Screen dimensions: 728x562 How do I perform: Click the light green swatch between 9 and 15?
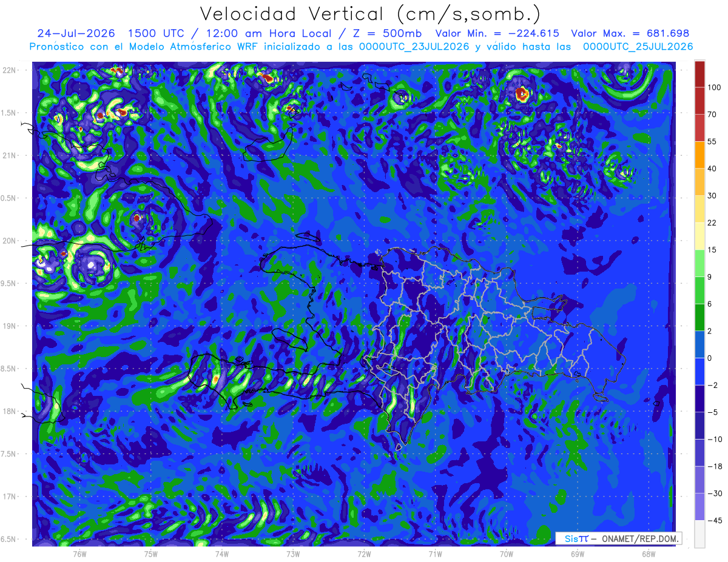pyautogui.click(x=699, y=263)
